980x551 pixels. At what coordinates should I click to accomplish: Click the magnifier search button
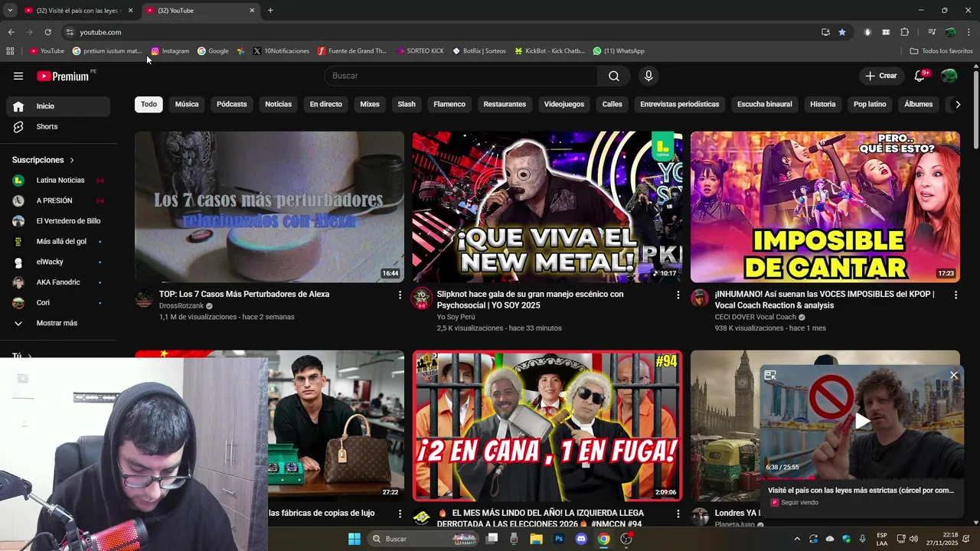(614, 76)
